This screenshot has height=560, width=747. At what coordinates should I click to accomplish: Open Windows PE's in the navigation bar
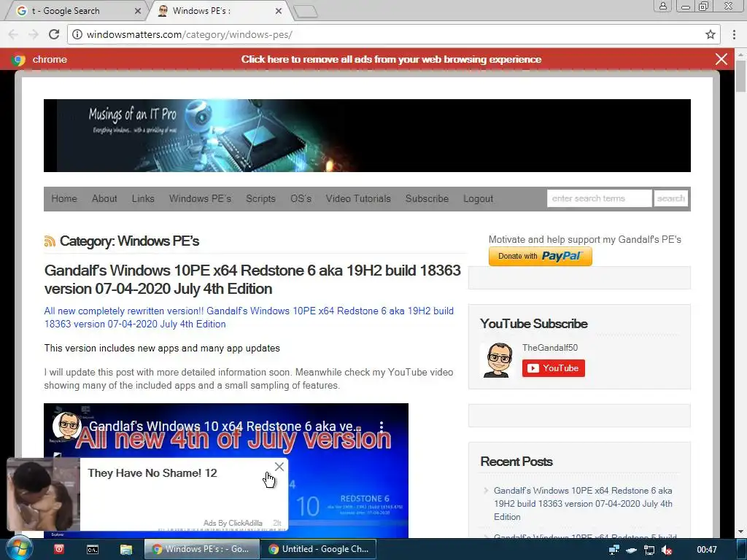(200, 198)
